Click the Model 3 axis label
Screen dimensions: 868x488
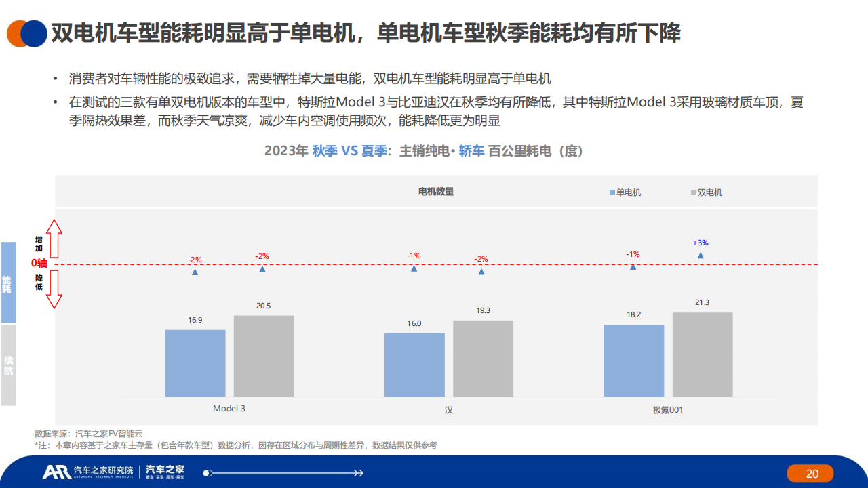(229, 409)
